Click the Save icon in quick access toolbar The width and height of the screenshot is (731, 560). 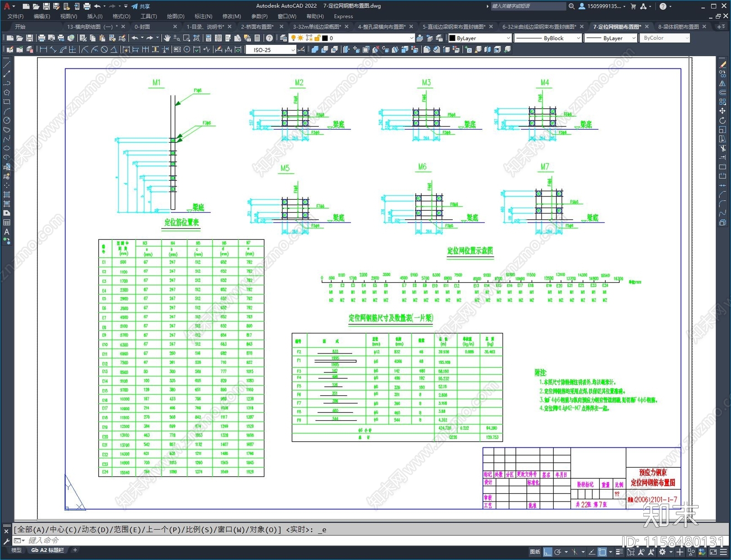[46, 6]
